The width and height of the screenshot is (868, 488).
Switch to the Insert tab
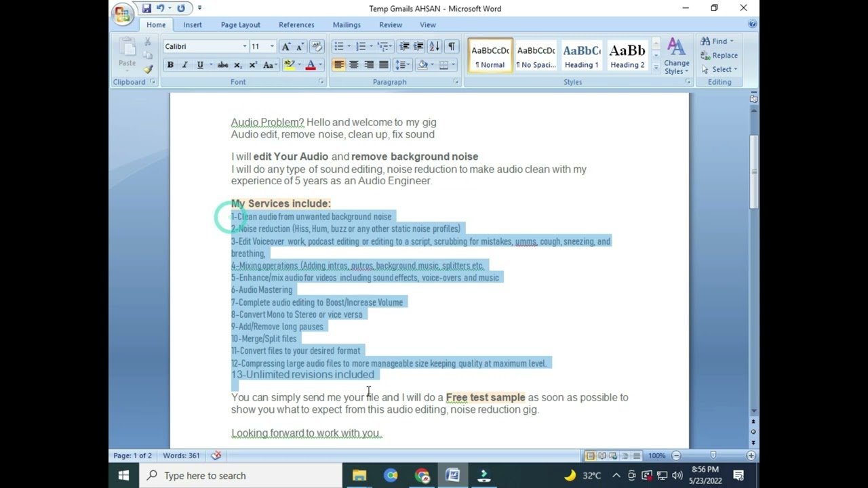point(193,25)
